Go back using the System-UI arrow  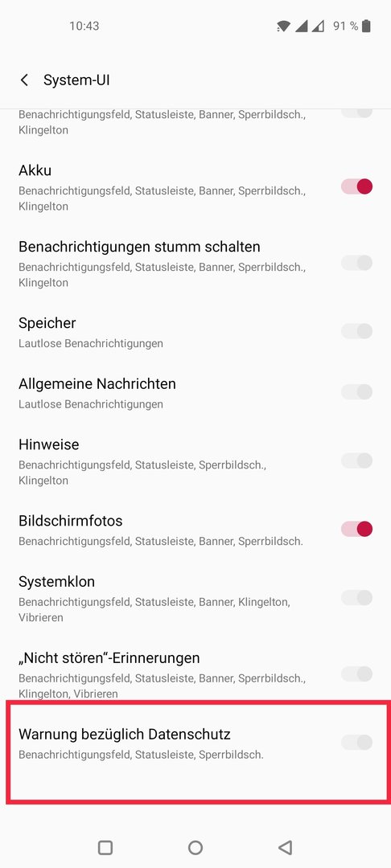[x=24, y=80]
